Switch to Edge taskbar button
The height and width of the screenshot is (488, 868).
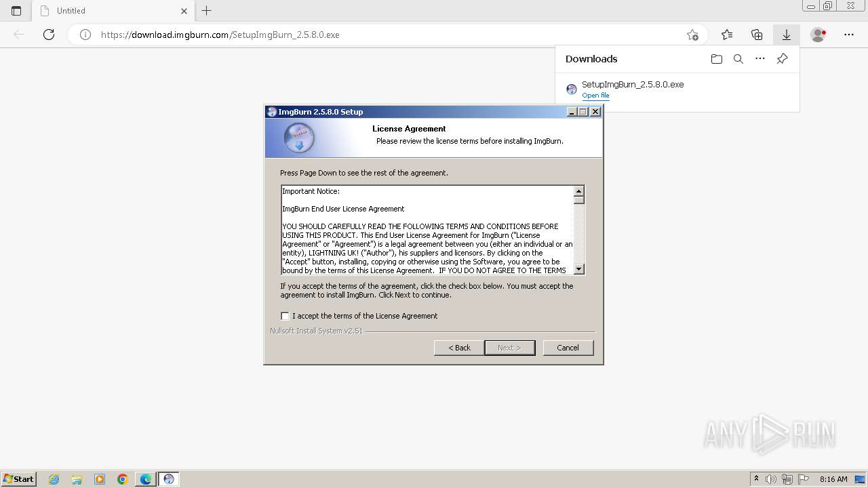tap(146, 479)
